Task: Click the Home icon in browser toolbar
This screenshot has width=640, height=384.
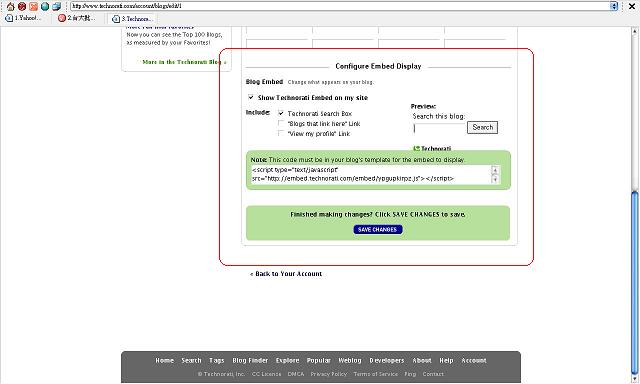Action: click(10, 6)
